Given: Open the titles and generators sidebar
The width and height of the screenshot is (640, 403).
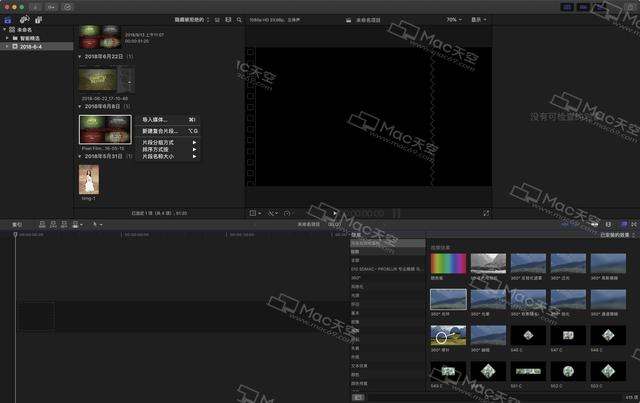Looking at the screenshot, I should tap(38, 20).
